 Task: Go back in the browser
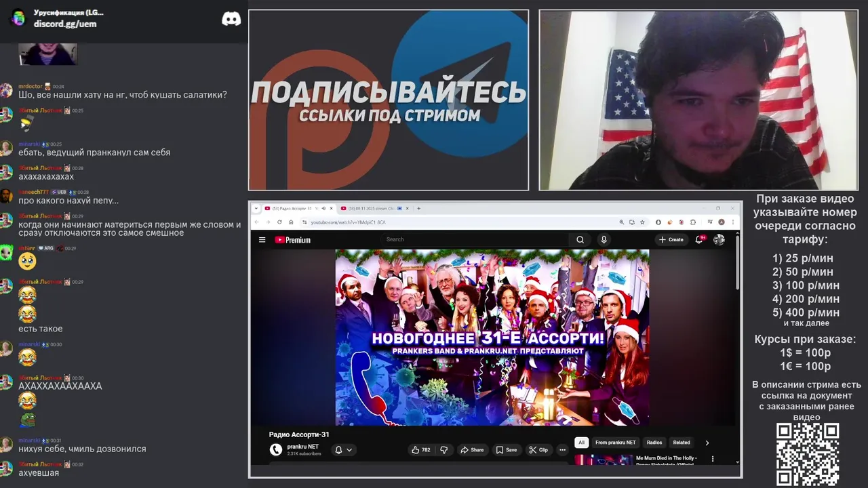tap(256, 222)
